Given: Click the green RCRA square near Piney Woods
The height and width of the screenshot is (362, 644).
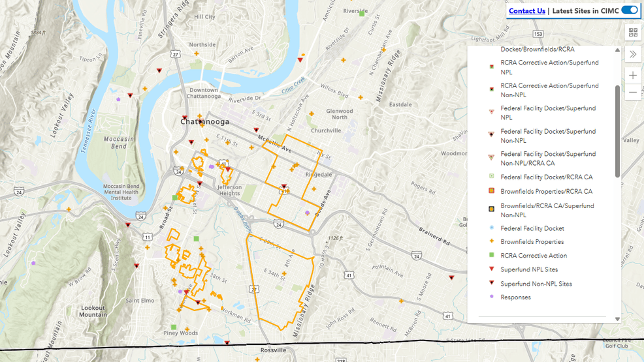Looking at the screenshot, I should (x=174, y=327).
